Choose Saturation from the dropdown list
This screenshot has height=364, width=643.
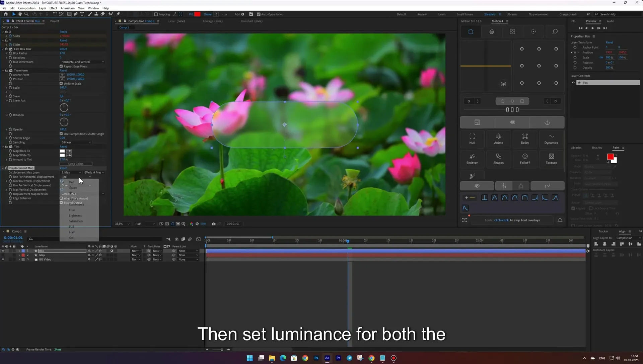(76, 221)
